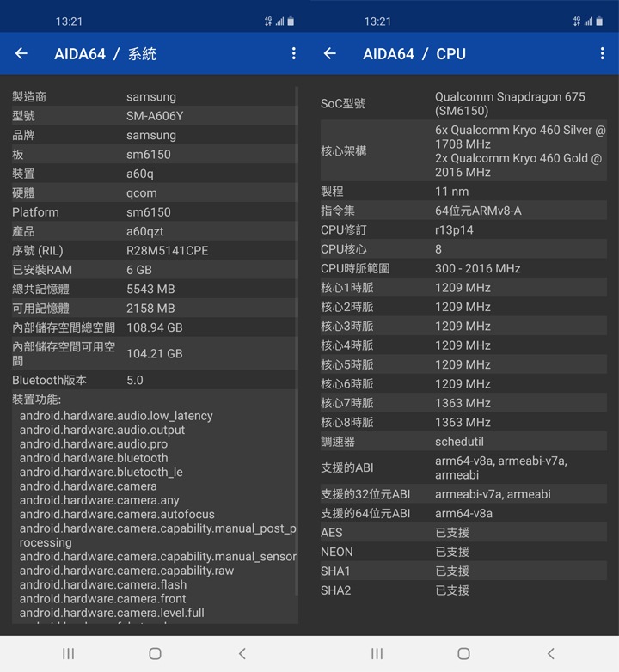
Task: Select 支援的32位元ABI row
Action: [463, 494]
